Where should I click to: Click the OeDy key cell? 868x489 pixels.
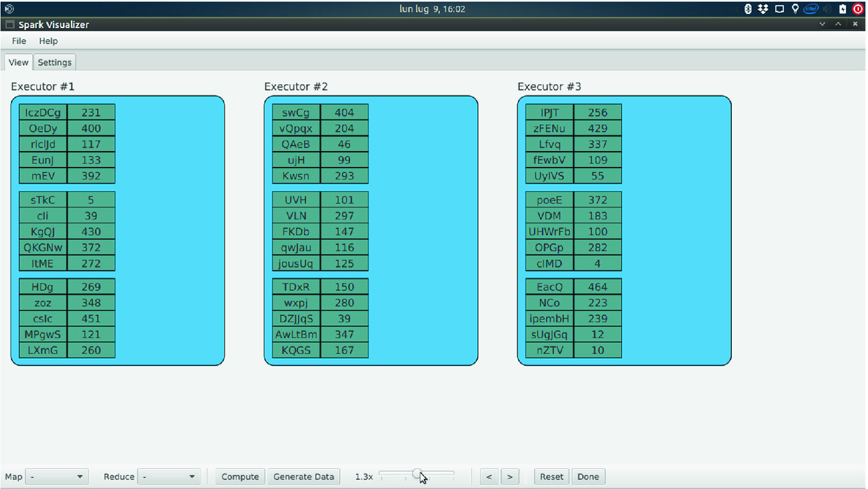pos(43,128)
